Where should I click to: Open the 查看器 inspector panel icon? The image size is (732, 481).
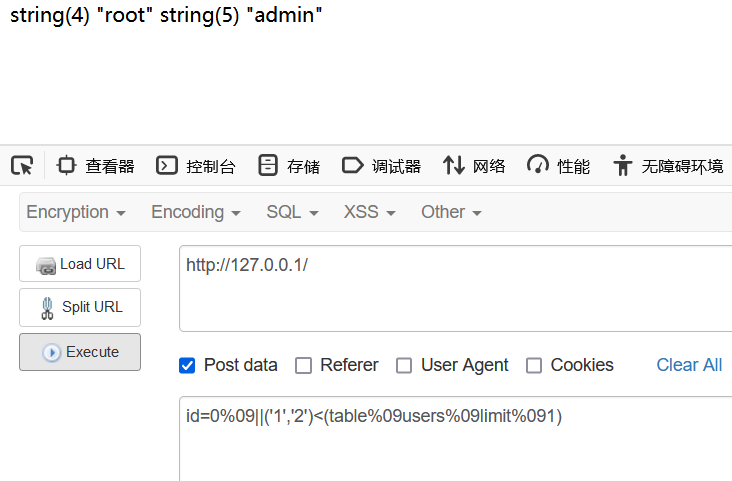pyautogui.click(x=66, y=165)
